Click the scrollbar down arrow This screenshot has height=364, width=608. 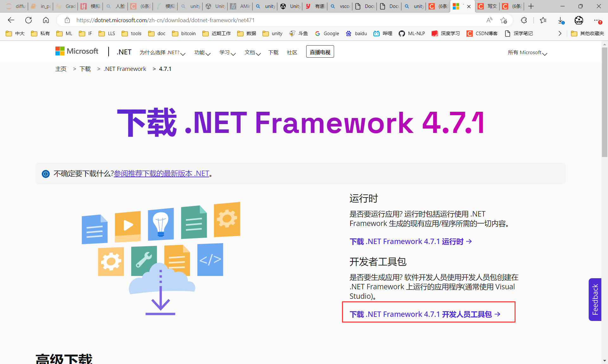coord(605,361)
